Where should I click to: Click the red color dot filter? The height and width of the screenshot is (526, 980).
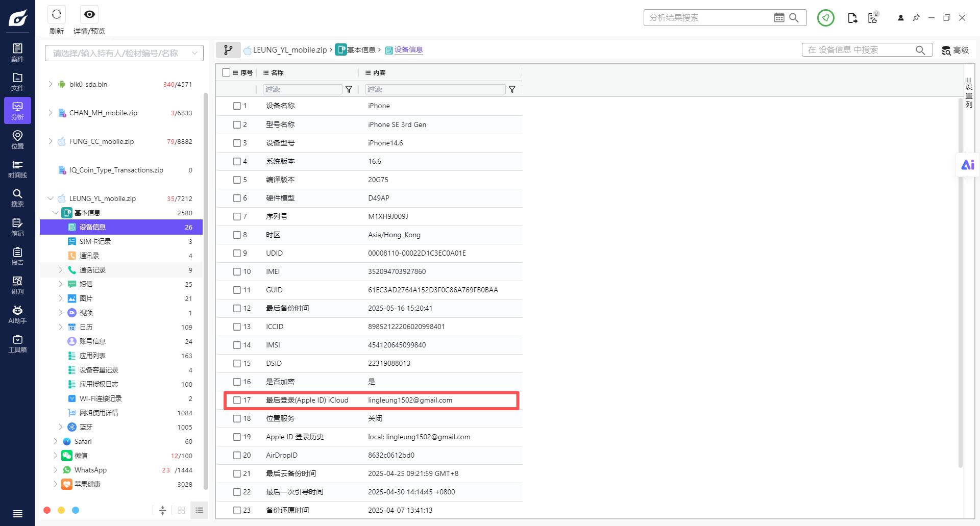(47, 510)
